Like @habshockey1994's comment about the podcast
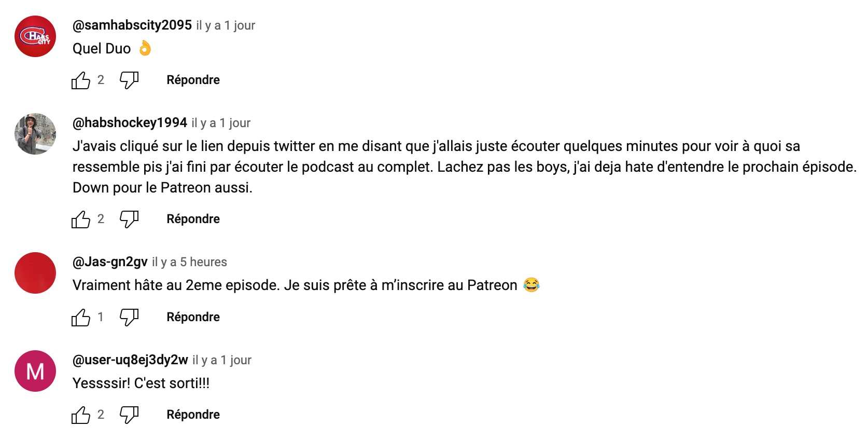Screen dimensions: 868x440 (x=81, y=219)
